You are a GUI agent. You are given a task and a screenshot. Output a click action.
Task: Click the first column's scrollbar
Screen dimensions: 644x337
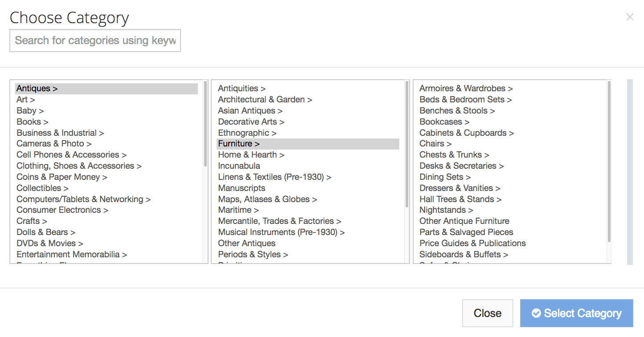click(205, 124)
